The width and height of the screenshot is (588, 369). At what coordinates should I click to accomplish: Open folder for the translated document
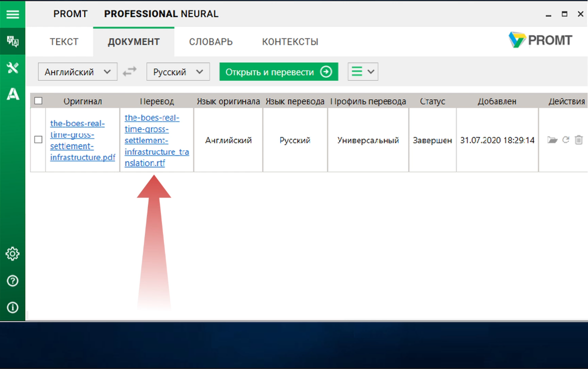point(552,140)
